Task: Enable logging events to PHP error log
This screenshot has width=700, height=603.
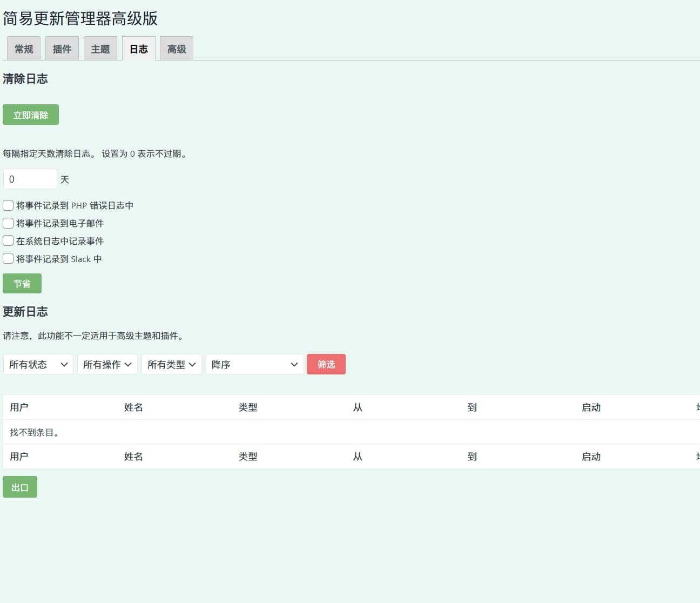Action: pos(8,205)
